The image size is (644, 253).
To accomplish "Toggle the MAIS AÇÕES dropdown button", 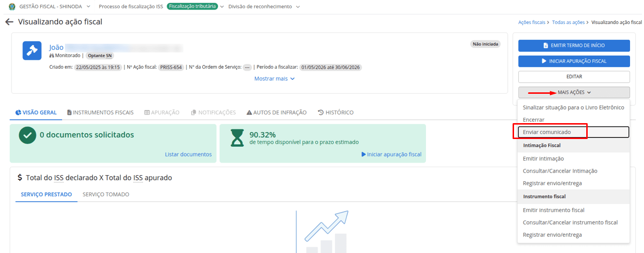I will pyautogui.click(x=574, y=92).
